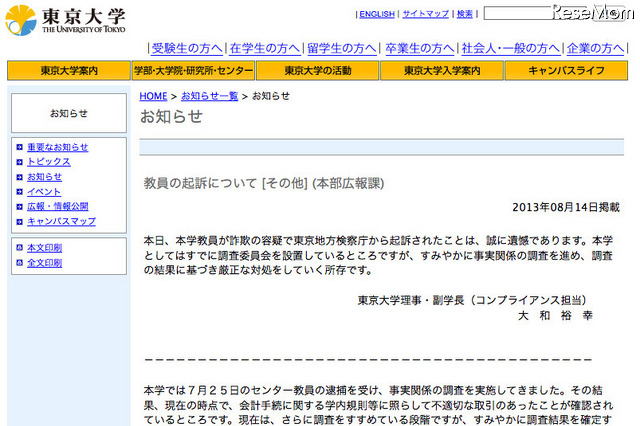Click arrow bullet beside キャンパスマップ
640x426 pixels.
pyautogui.click(x=19, y=222)
